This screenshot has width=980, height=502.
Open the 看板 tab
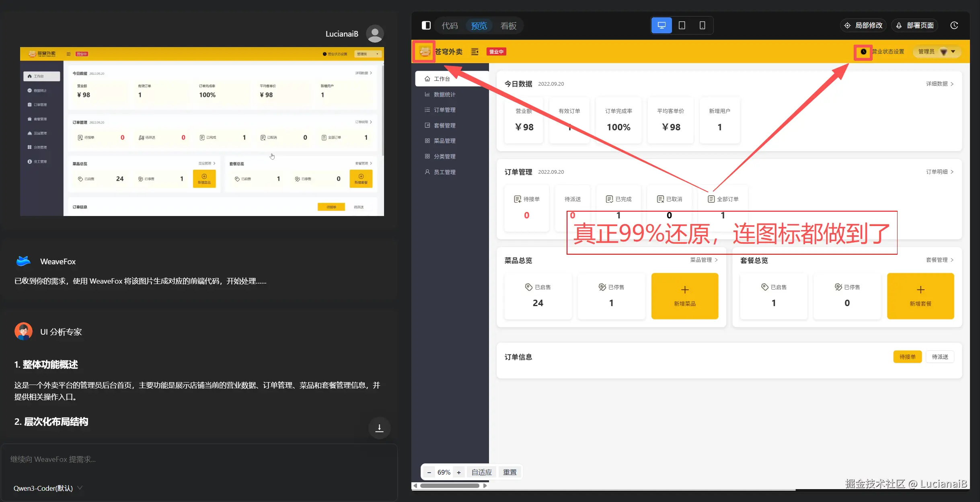pyautogui.click(x=508, y=26)
